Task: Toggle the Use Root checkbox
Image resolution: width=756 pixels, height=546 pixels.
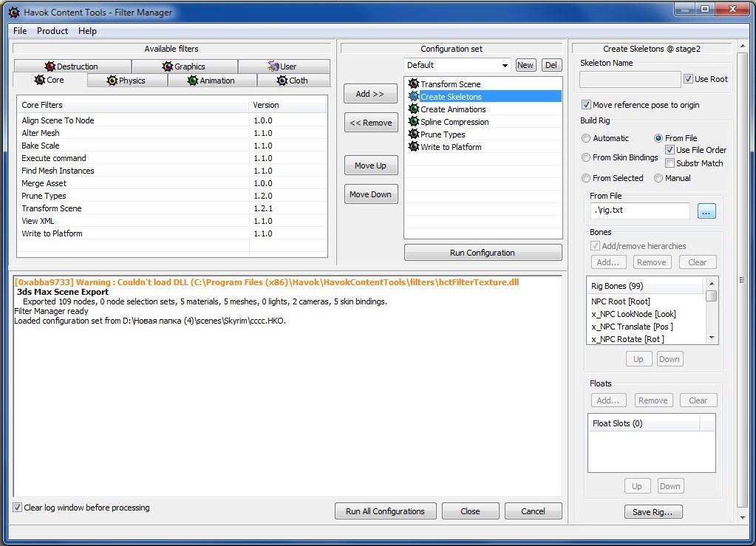Action: pyautogui.click(x=688, y=78)
